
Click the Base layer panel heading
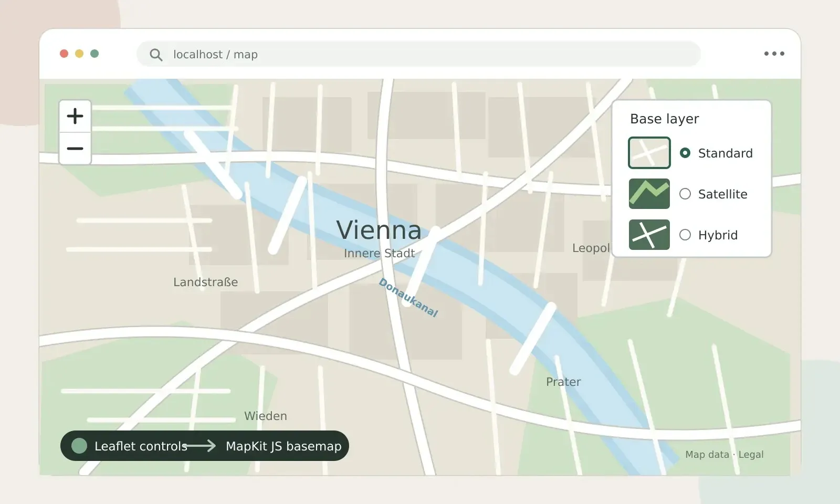pyautogui.click(x=664, y=119)
